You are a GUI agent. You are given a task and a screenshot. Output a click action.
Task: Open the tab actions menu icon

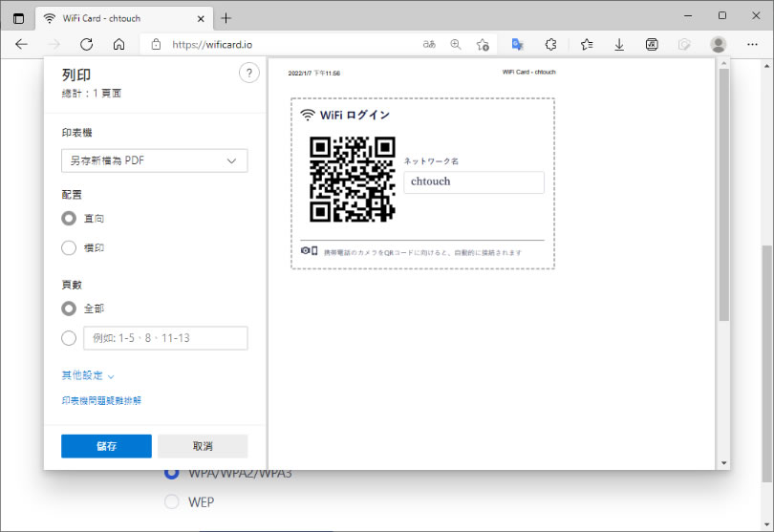pyautogui.click(x=18, y=19)
